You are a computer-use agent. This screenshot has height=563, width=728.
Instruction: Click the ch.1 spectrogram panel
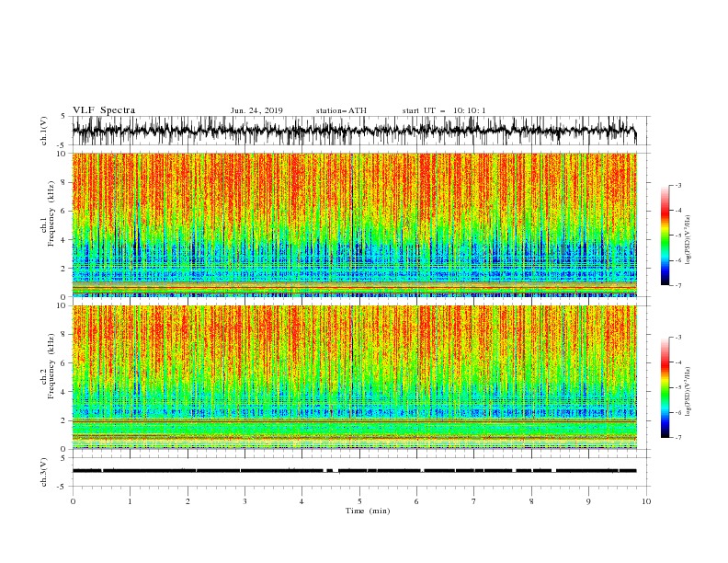coord(354,224)
